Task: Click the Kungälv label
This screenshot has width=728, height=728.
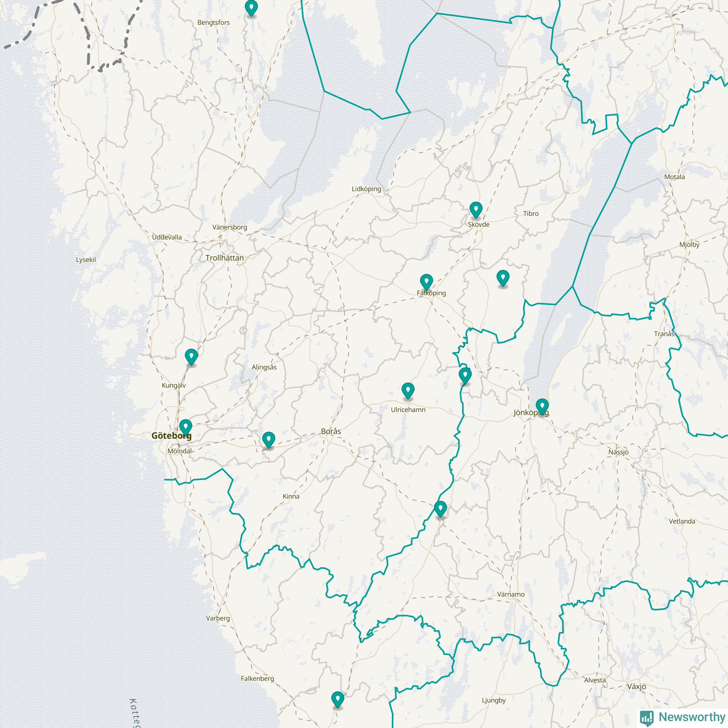Action: tap(174, 385)
